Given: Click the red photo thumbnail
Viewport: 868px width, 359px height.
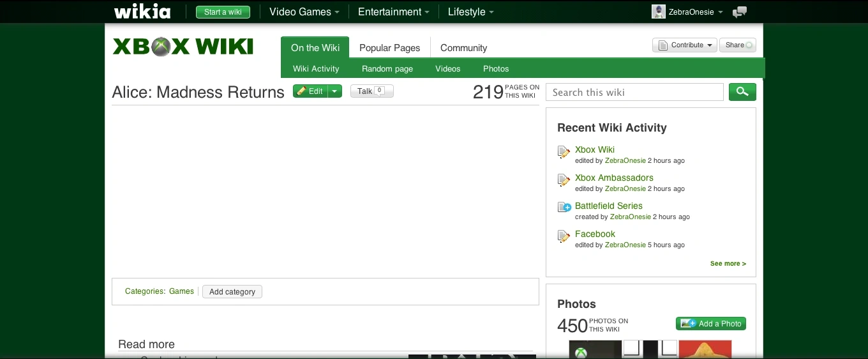Looking at the screenshot, I should pos(705,349).
